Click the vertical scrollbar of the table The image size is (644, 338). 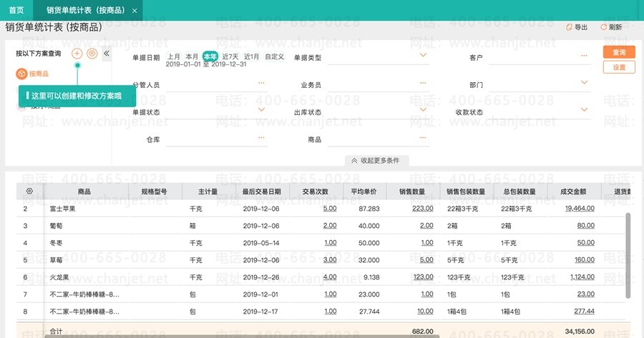click(x=628, y=254)
